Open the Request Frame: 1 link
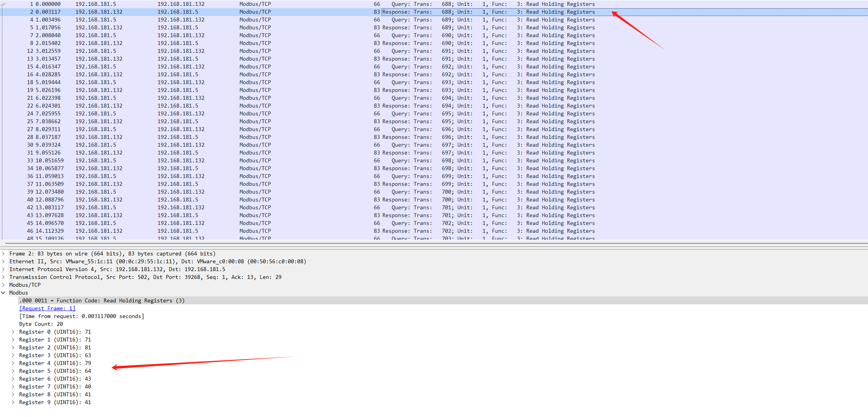 point(47,309)
